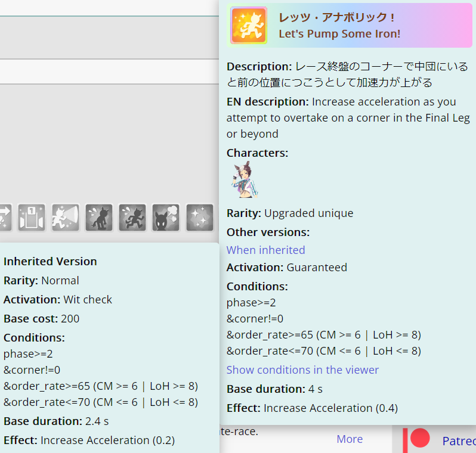Click Activation: Wit check text
The width and height of the screenshot is (476, 453).
coord(58,300)
